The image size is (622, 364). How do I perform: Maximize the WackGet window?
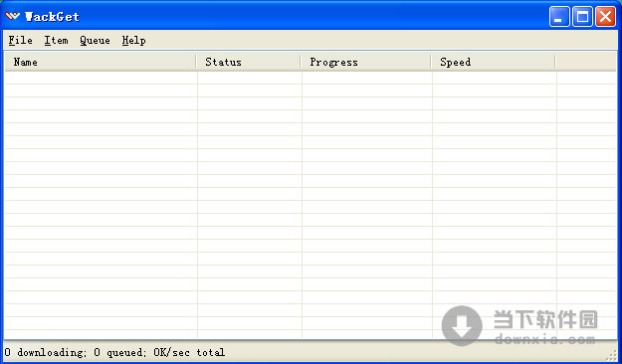(x=582, y=17)
